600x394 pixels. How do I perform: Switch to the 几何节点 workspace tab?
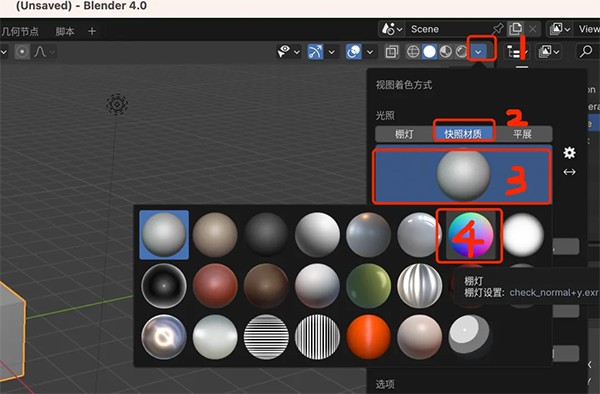(20, 31)
